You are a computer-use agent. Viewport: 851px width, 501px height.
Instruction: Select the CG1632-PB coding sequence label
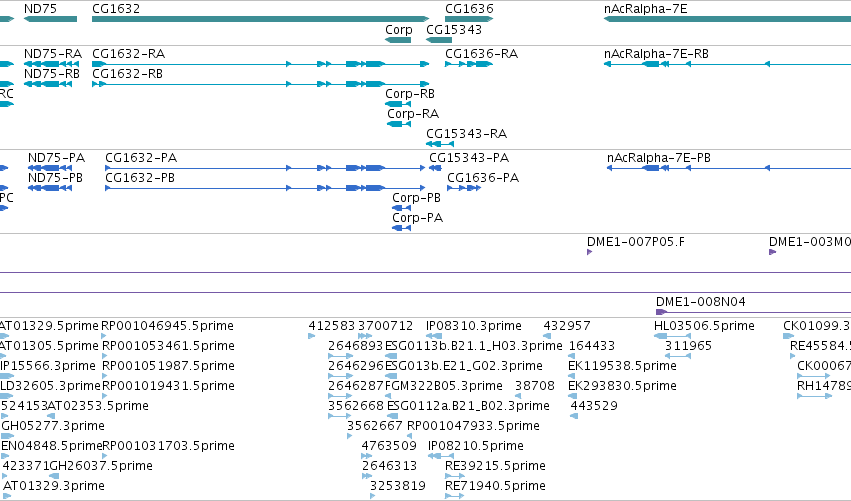coord(140,178)
